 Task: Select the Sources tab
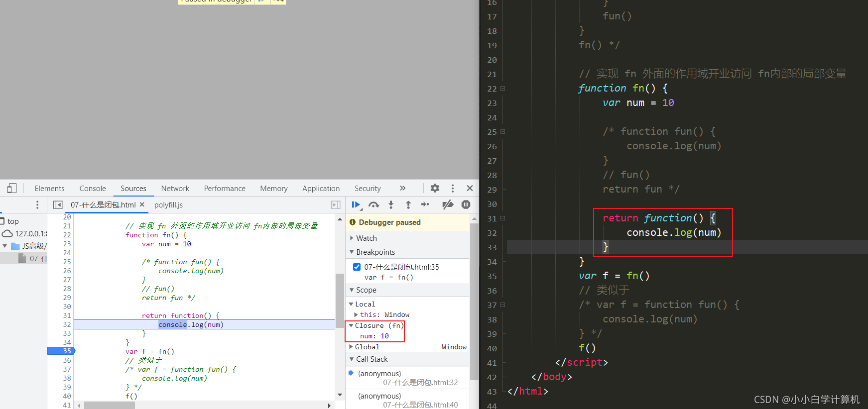(133, 189)
